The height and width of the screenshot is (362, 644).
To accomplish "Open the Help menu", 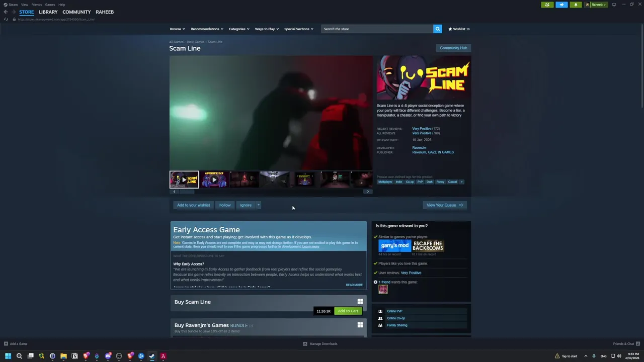I will [61, 5].
